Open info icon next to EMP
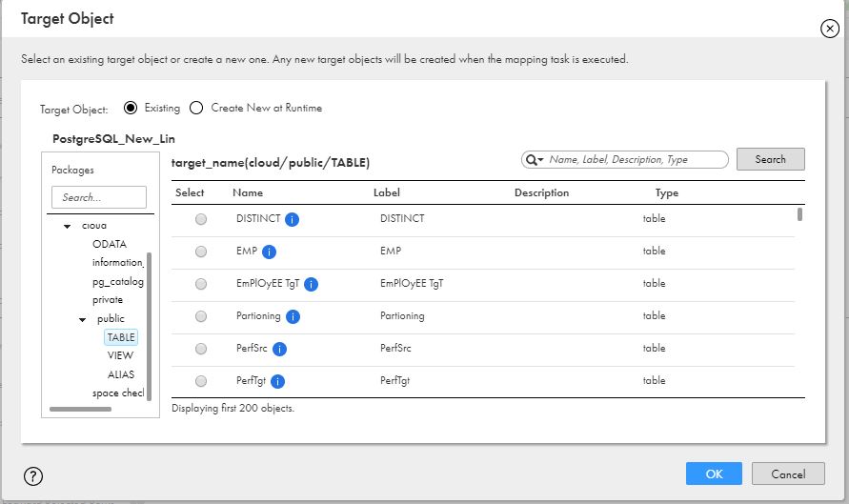Viewport: 849px width, 504px height. click(269, 252)
